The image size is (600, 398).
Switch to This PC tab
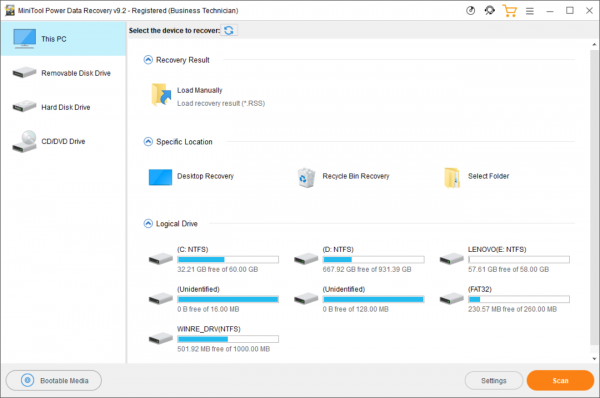(x=64, y=39)
